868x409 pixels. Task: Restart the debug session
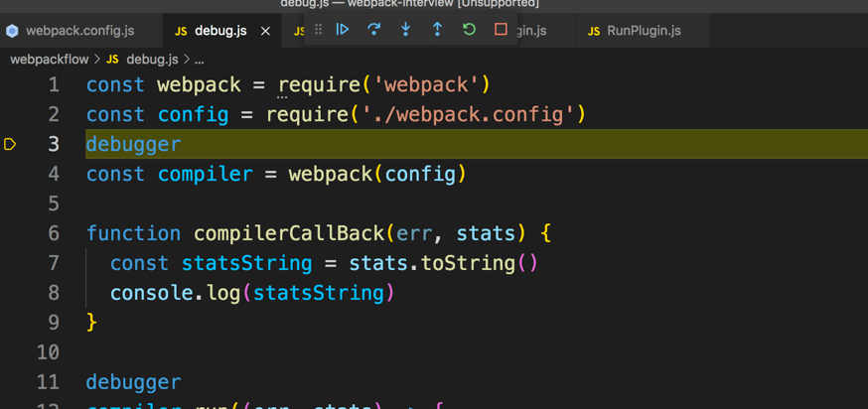(469, 30)
